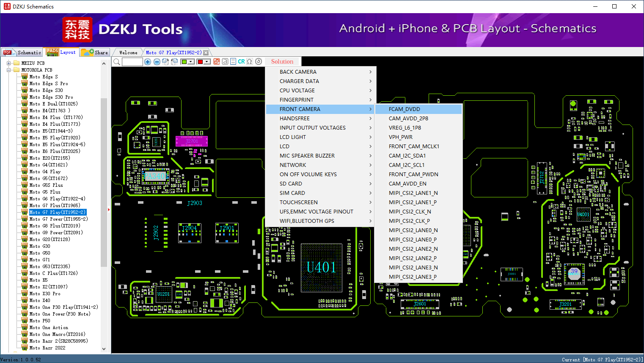Click the U401 chip on the board

tap(321, 268)
